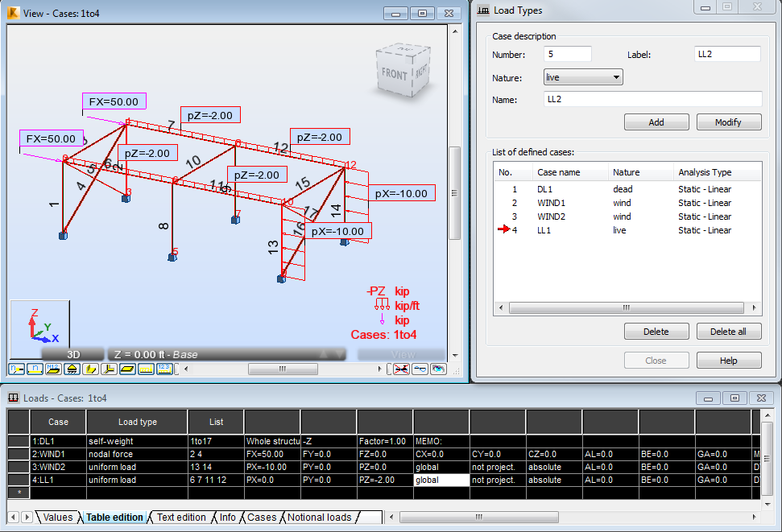Click the defined cases horizontal scrollbar
The width and height of the screenshot is (782, 532).
628,307
